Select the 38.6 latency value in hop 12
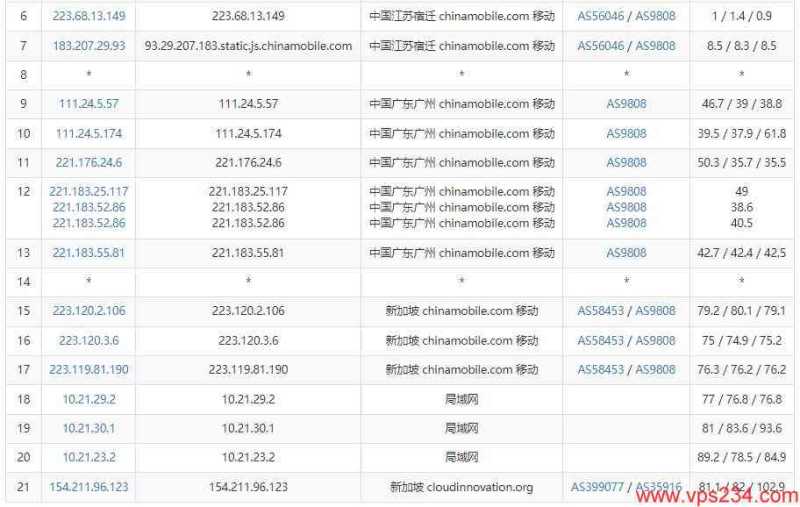Screen dimensions: 800x507 tap(741, 207)
